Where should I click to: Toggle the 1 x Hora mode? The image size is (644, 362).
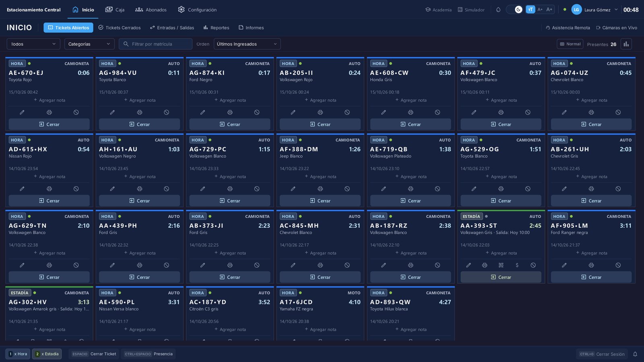pyautogui.click(x=18, y=354)
